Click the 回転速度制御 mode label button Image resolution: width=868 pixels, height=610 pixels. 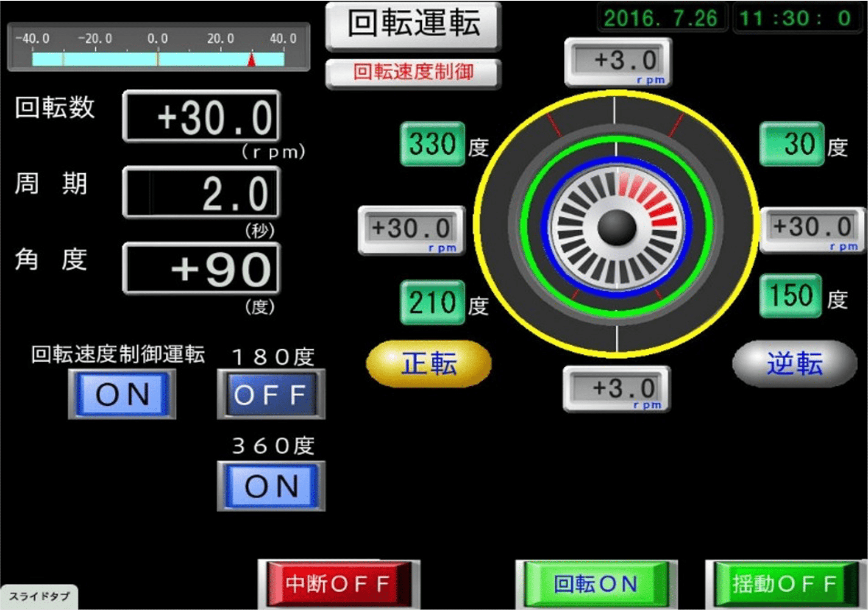coord(413,73)
